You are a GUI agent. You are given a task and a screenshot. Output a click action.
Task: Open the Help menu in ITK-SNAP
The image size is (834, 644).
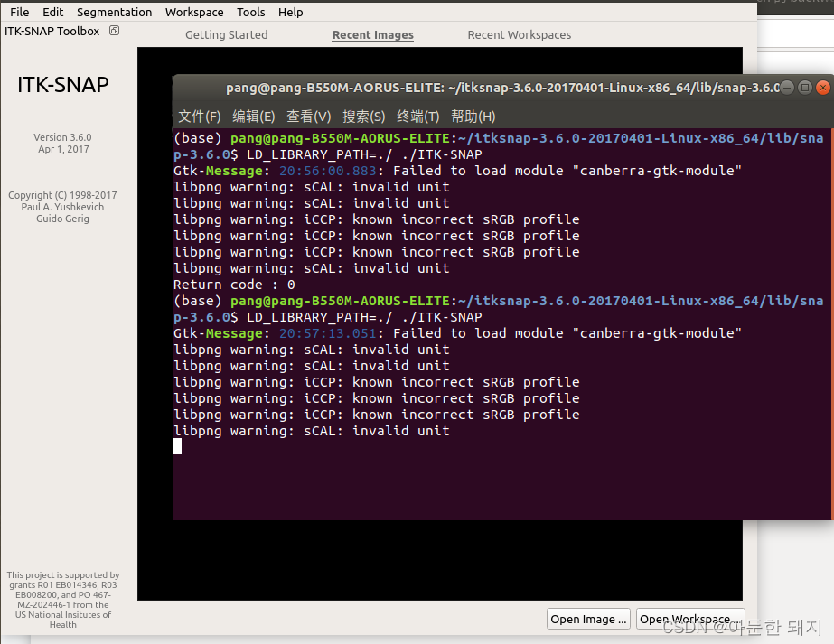(290, 12)
